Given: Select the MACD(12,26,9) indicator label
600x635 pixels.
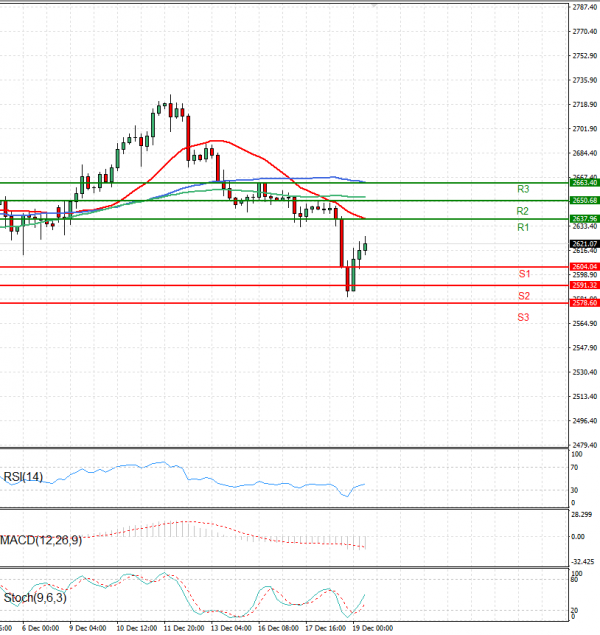Looking at the screenshot, I should (43, 540).
